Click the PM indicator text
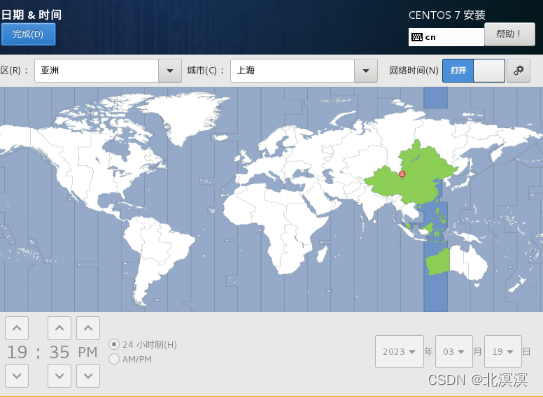The image size is (543, 397). [88, 352]
